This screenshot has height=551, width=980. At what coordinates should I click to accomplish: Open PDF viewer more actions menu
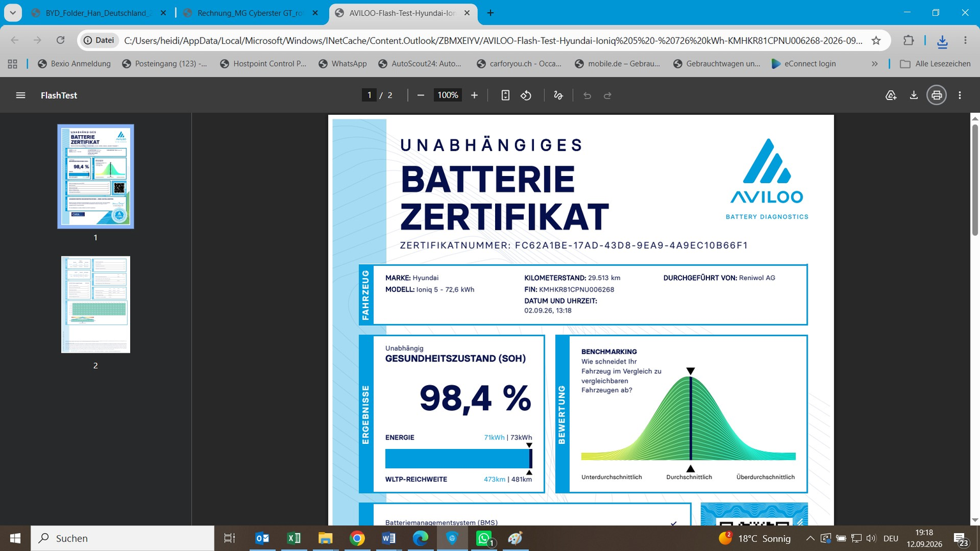960,95
